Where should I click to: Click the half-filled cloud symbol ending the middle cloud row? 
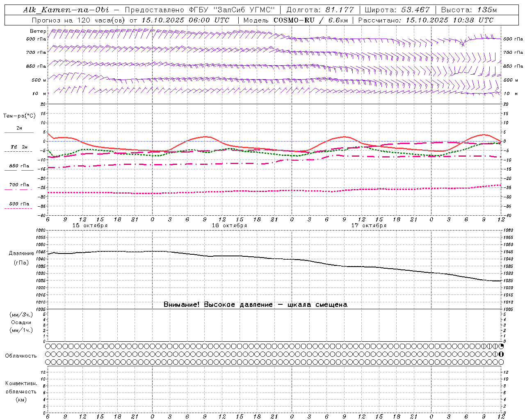501,354
